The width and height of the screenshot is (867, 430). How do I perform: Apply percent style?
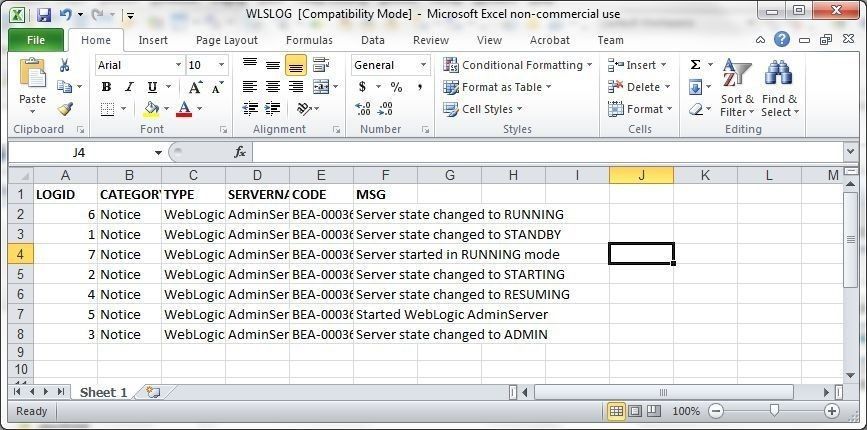pos(396,87)
